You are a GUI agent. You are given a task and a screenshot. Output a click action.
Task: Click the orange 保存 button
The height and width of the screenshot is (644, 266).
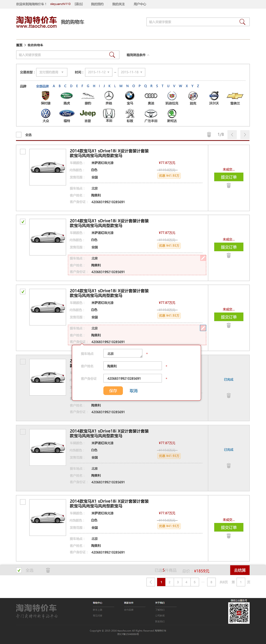(113, 391)
